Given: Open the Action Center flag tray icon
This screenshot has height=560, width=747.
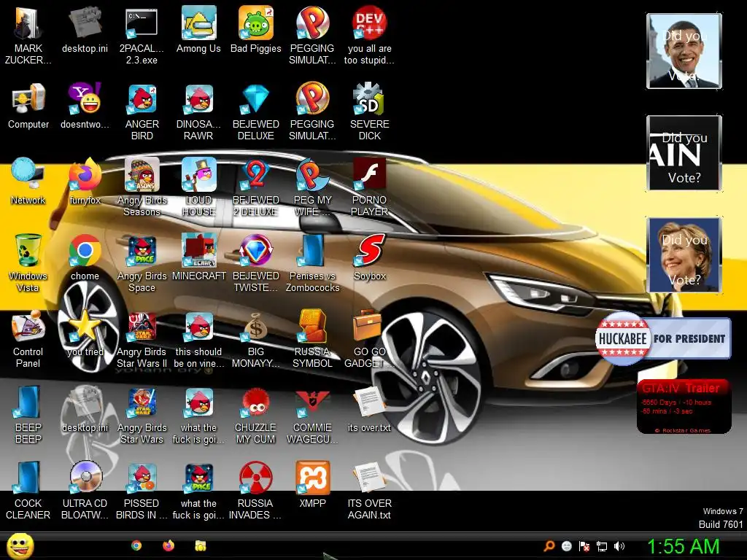Looking at the screenshot, I should pos(584,546).
